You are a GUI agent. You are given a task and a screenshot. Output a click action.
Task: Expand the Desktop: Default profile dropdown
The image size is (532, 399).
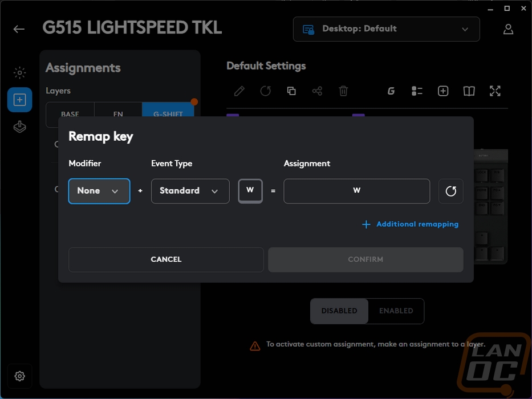coord(387,29)
